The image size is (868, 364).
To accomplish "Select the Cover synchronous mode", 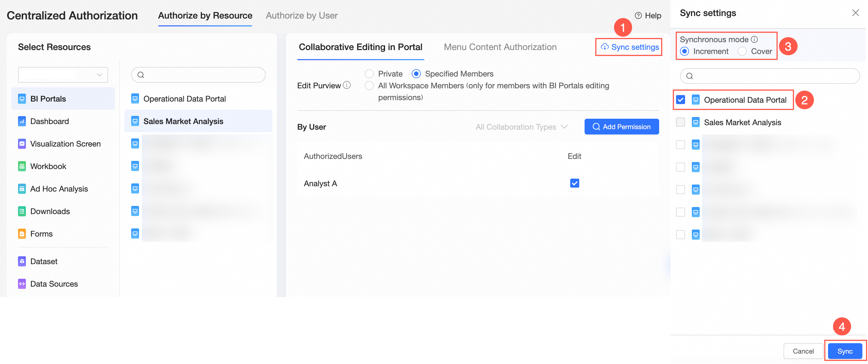I will 742,51.
